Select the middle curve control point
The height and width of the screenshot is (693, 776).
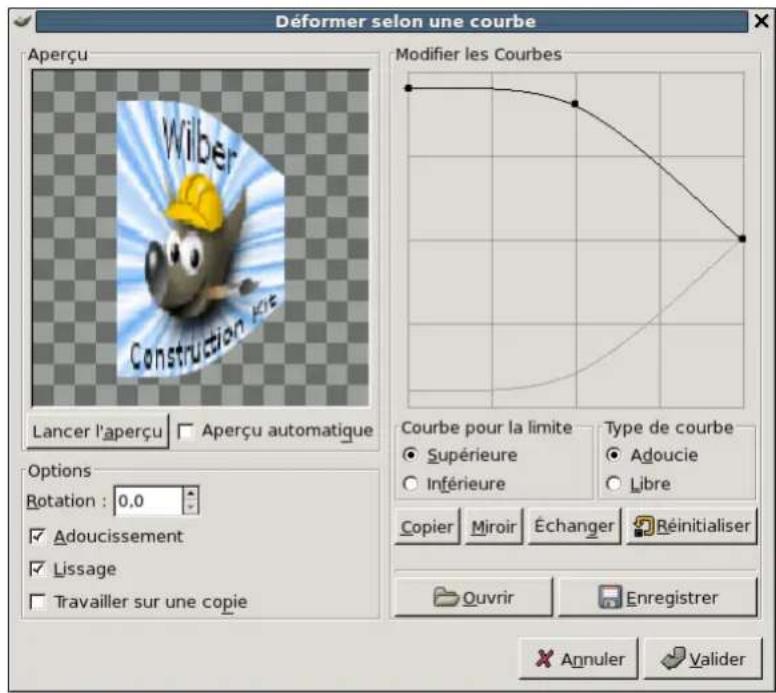click(575, 103)
